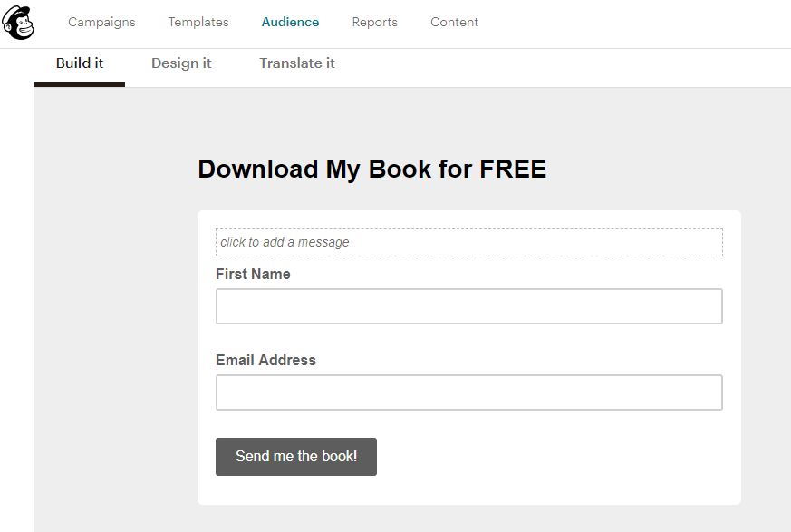
Task: Switch to the Build it tab
Action: [x=80, y=63]
